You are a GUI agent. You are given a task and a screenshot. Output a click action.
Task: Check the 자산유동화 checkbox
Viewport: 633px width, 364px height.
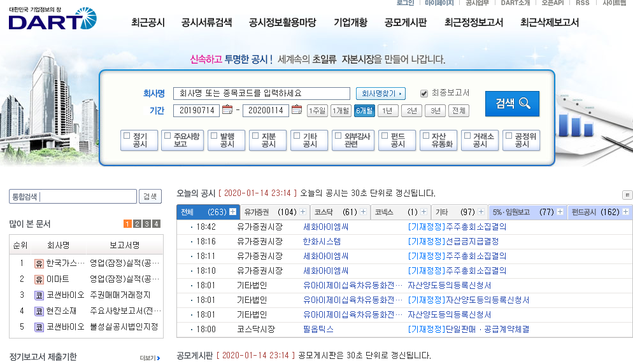426,136
